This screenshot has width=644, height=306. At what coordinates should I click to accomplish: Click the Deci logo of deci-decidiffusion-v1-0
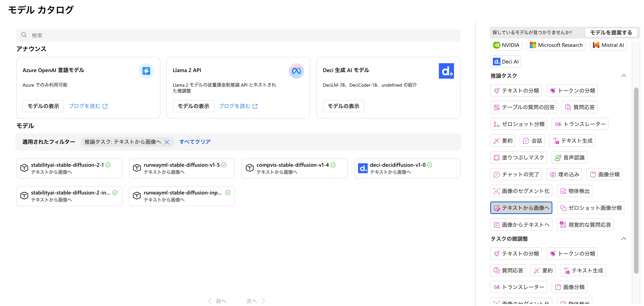point(363,168)
